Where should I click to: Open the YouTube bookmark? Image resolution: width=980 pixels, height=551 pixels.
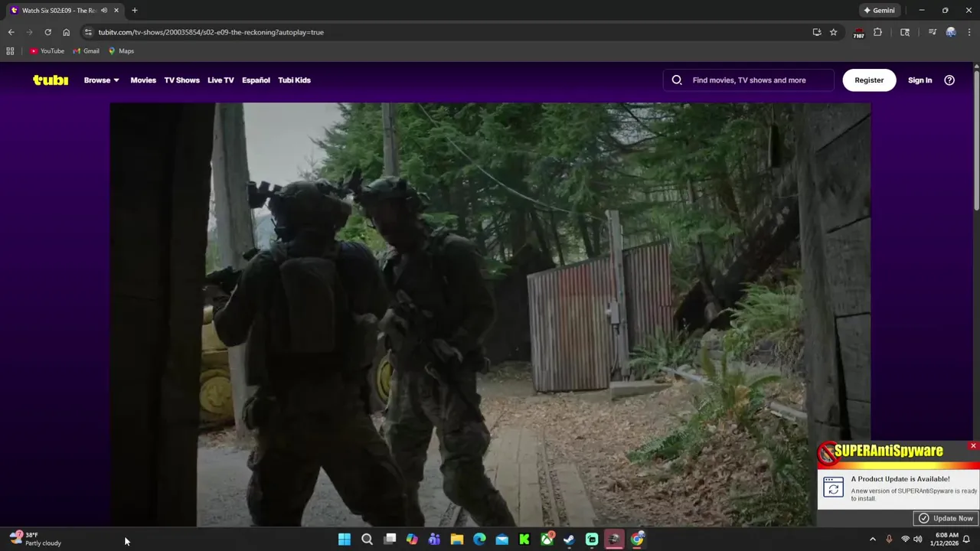pyautogui.click(x=47, y=51)
